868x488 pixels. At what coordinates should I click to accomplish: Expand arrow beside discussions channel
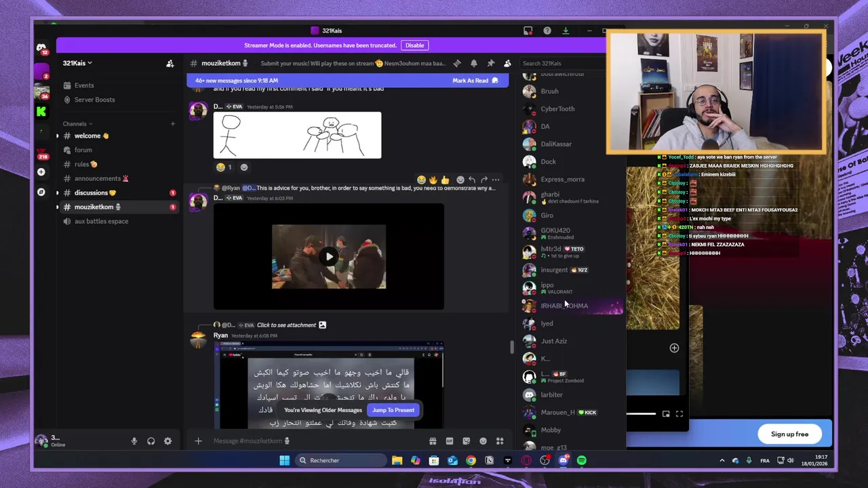pos(58,192)
